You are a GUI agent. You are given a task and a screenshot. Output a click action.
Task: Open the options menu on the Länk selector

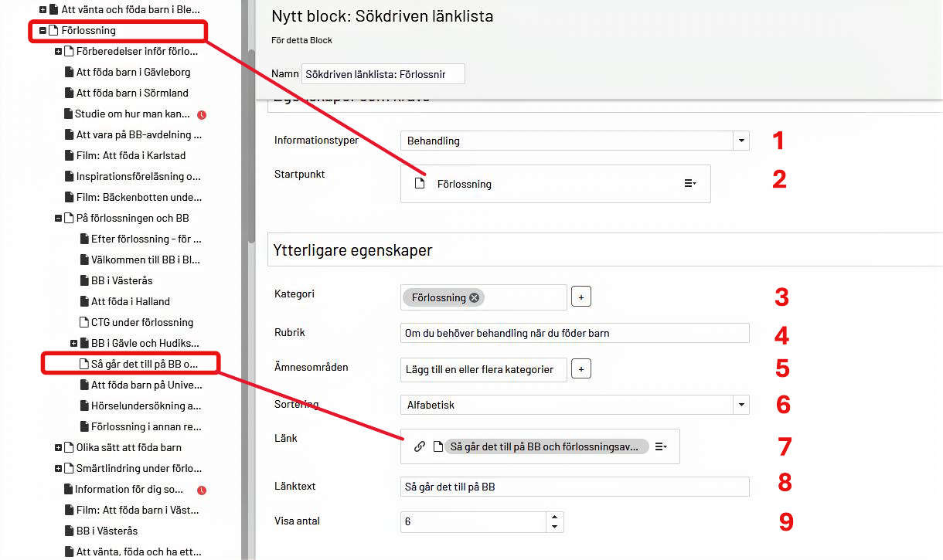(661, 446)
